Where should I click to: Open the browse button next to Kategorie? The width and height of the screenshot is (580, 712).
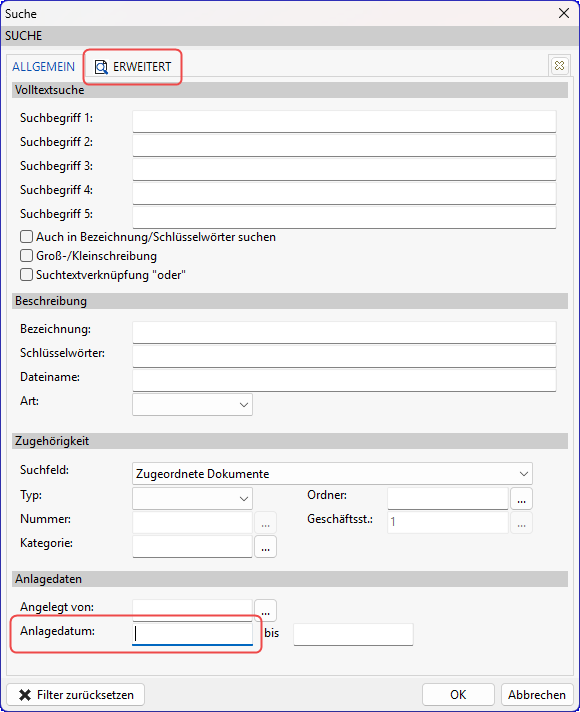click(265, 547)
